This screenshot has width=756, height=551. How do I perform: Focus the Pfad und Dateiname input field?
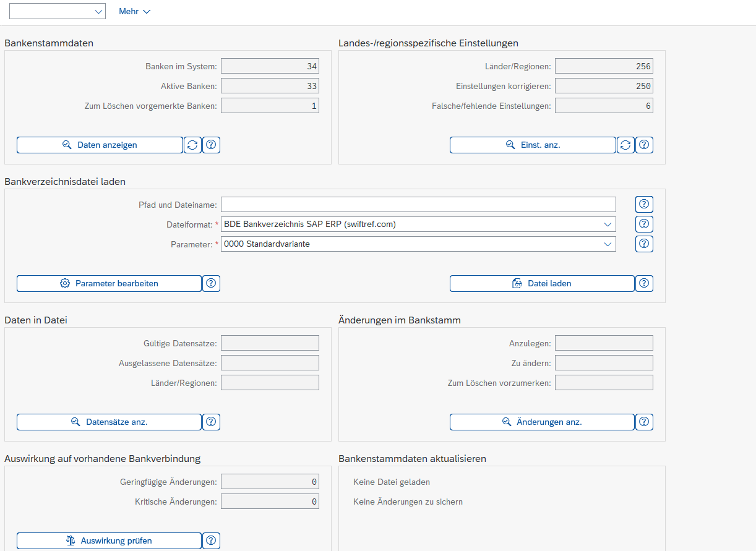pos(418,204)
